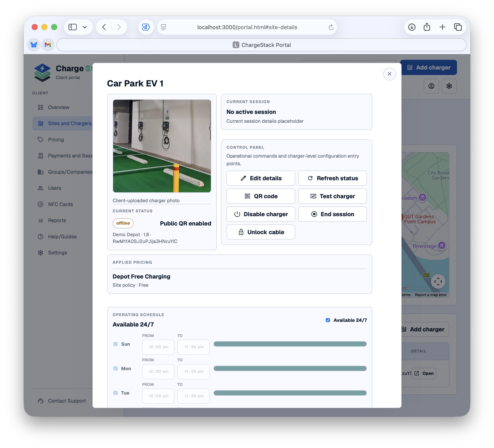Toggle the Tue day checkbox

115,393
